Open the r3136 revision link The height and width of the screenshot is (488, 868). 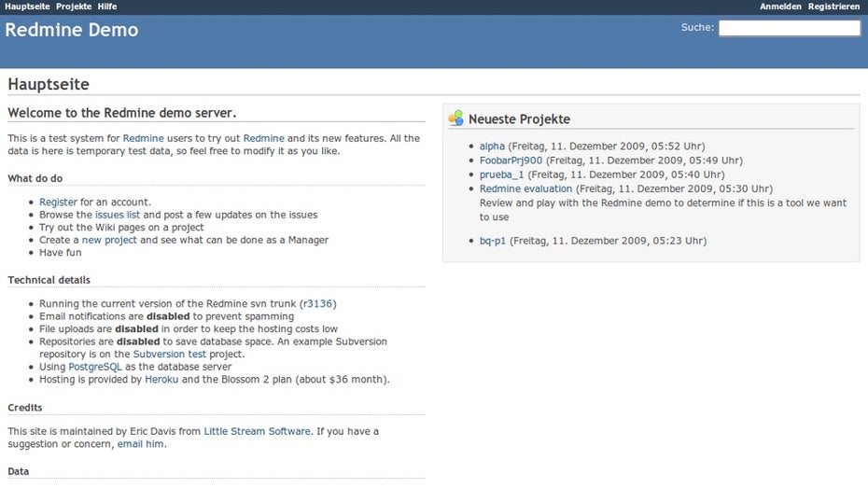tap(317, 304)
